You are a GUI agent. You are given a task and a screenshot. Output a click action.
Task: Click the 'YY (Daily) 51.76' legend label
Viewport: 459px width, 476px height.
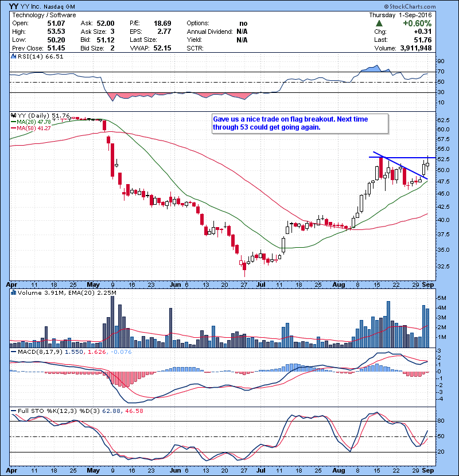(x=44, y=115)
